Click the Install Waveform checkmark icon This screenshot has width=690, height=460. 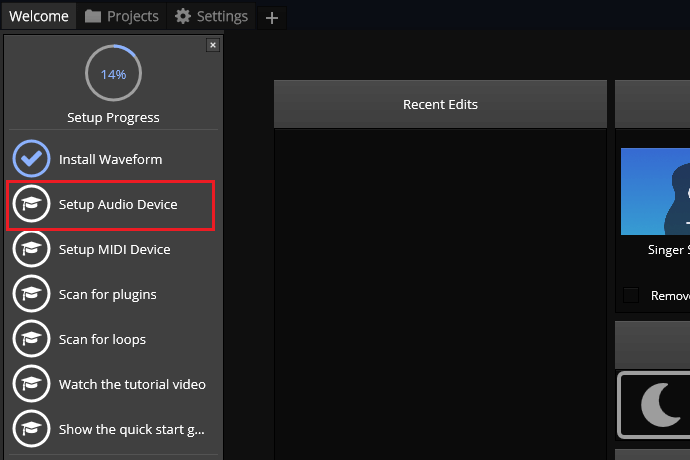[31, 159]
